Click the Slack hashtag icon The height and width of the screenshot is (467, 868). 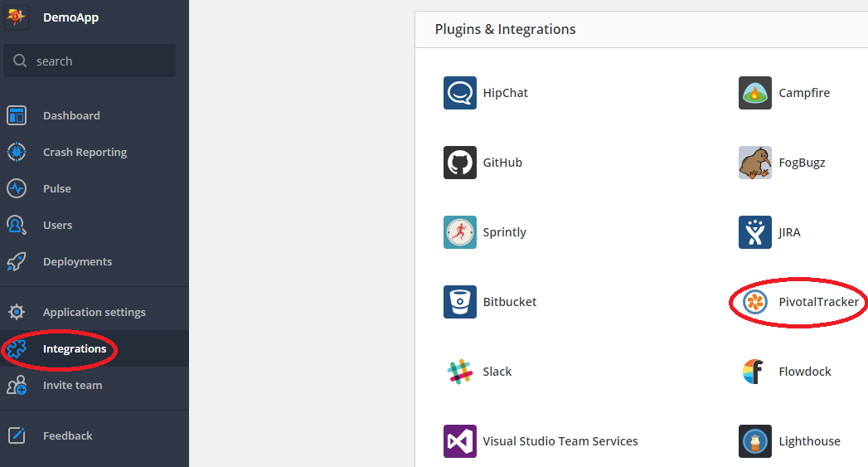coord(460,372)
